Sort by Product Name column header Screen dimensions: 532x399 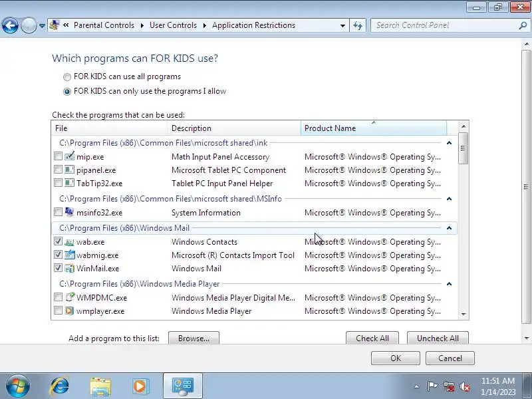tap(374, 128)
